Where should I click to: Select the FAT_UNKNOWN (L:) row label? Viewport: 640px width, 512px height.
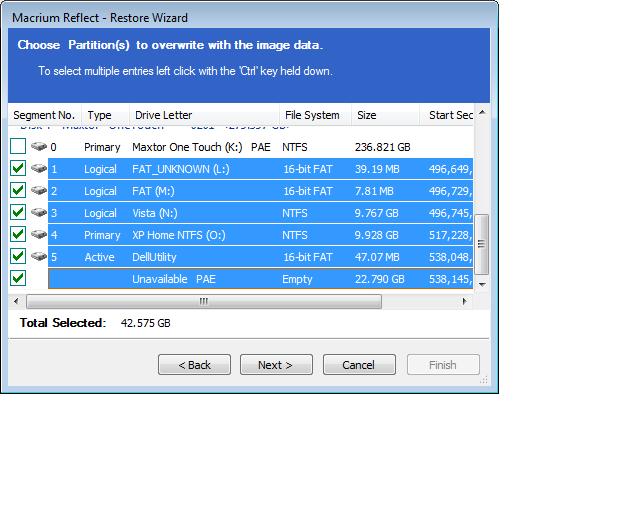pyautogui.click(x=181, y=169)
